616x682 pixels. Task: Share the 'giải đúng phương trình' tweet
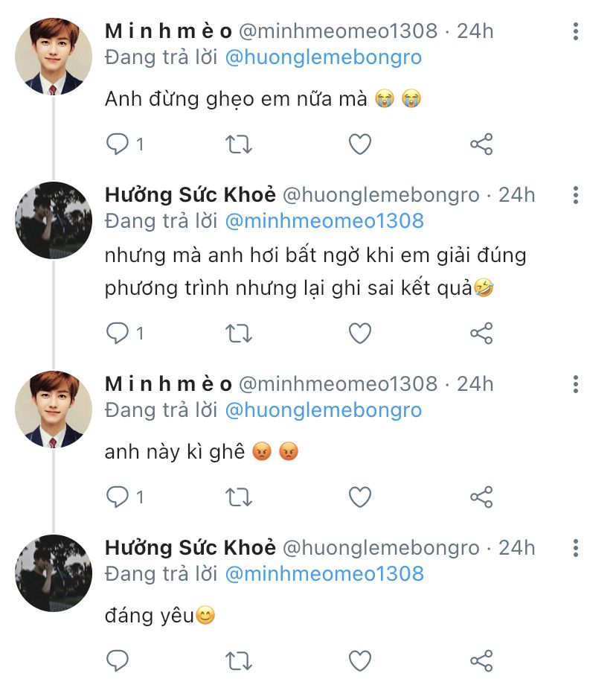[x=481, y=333]
